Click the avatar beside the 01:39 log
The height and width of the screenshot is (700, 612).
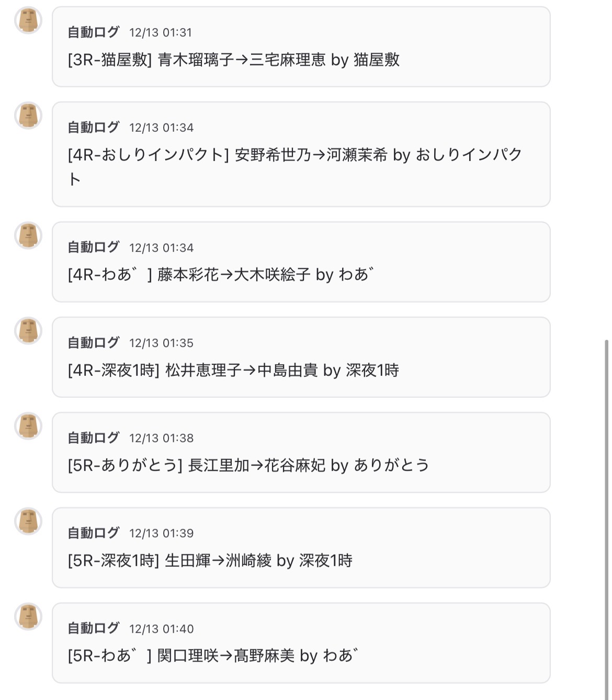click(x=28, y=521)
